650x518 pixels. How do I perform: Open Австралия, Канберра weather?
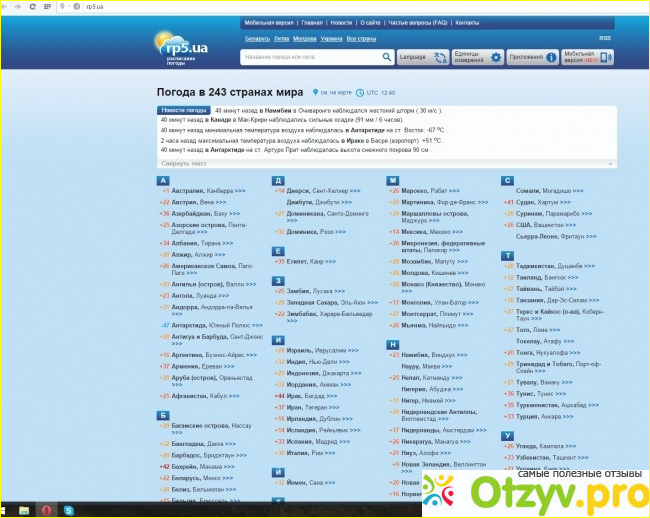209,191
